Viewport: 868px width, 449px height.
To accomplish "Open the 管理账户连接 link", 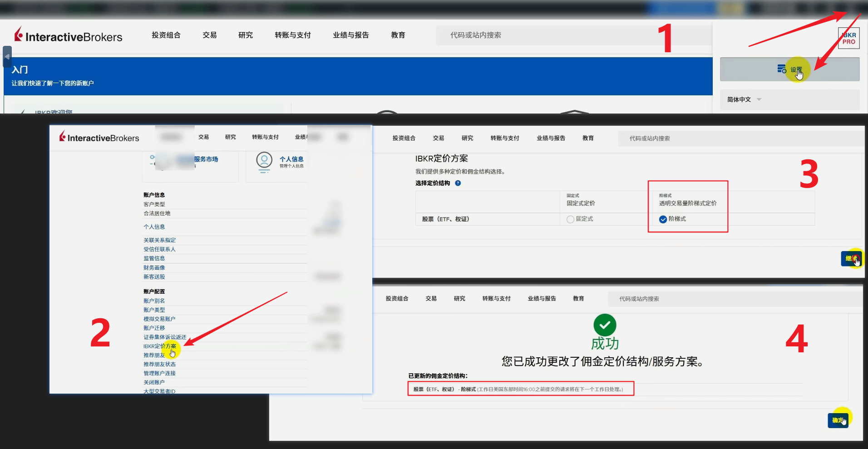I will click(159, 373).
